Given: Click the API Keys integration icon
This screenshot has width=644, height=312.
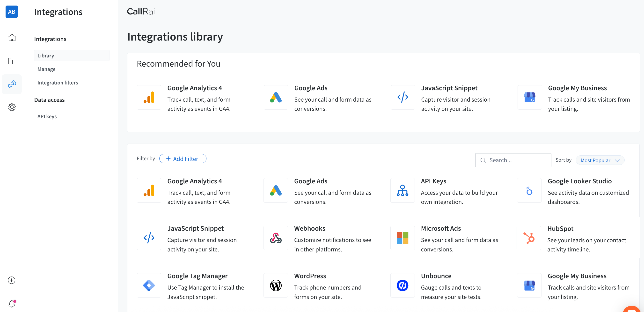Looking at the screenshot, I should click(402, 190).
